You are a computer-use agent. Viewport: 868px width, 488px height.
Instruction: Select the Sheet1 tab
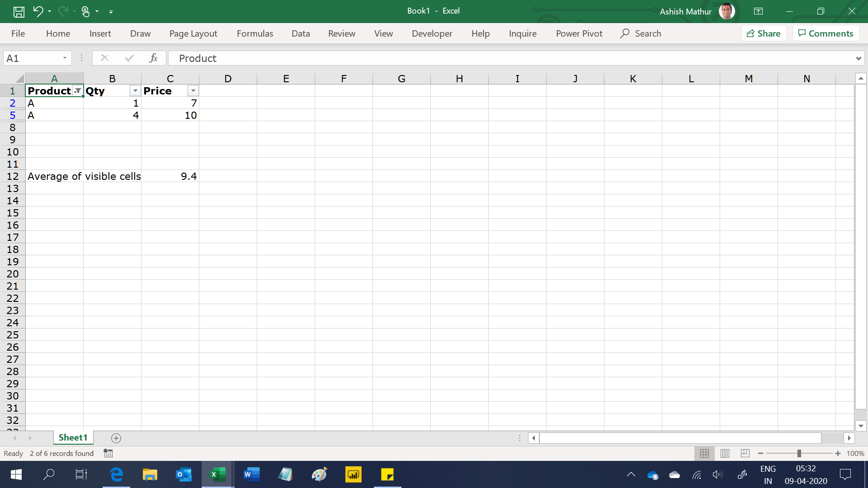[x=73, y=437]
